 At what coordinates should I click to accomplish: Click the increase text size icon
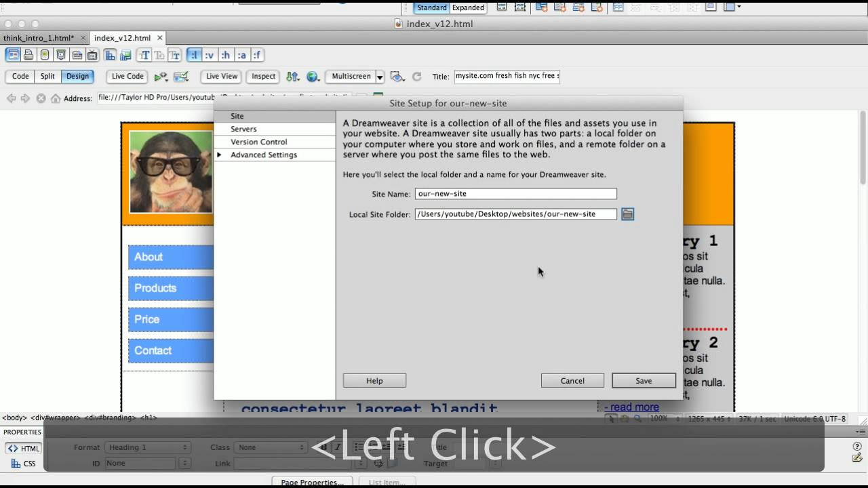pyautogui.click(x=144, y=55)
